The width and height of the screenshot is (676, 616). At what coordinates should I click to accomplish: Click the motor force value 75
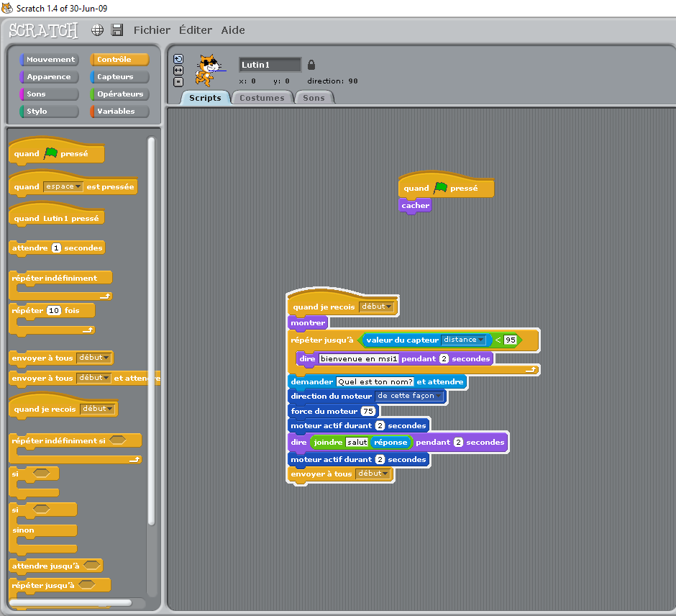368,411
